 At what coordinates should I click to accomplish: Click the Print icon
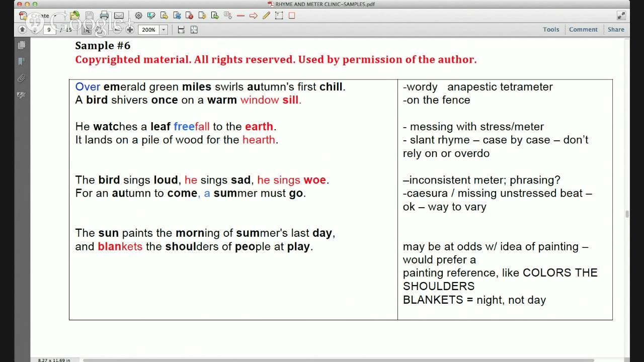coord(104,16)
